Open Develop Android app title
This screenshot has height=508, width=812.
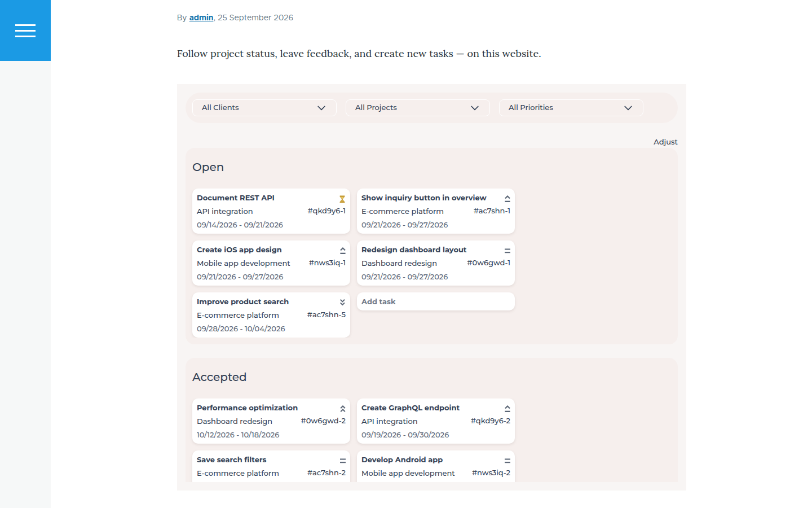point(402,459)
